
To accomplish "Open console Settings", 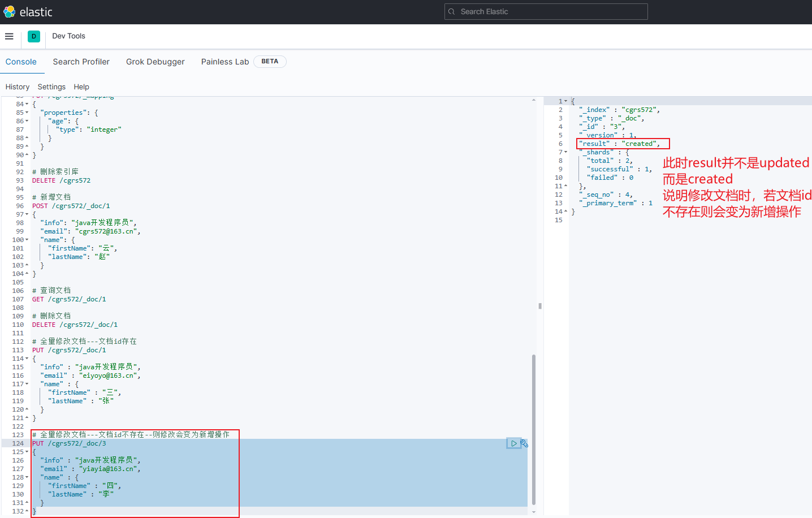I will (x=51, y=87).
